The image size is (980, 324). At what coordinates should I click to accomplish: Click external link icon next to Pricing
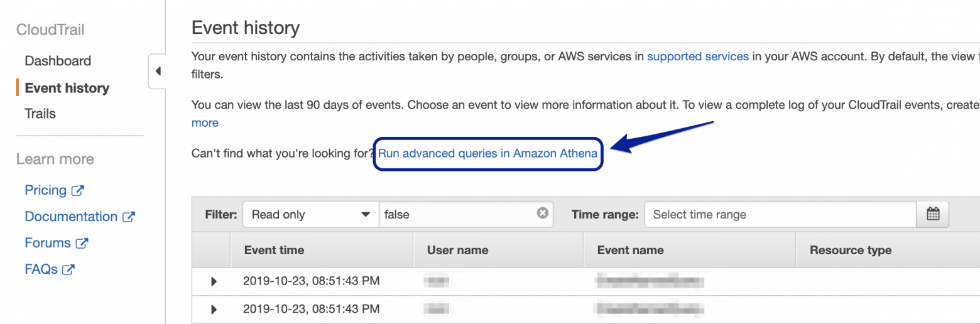coord(79,190)
